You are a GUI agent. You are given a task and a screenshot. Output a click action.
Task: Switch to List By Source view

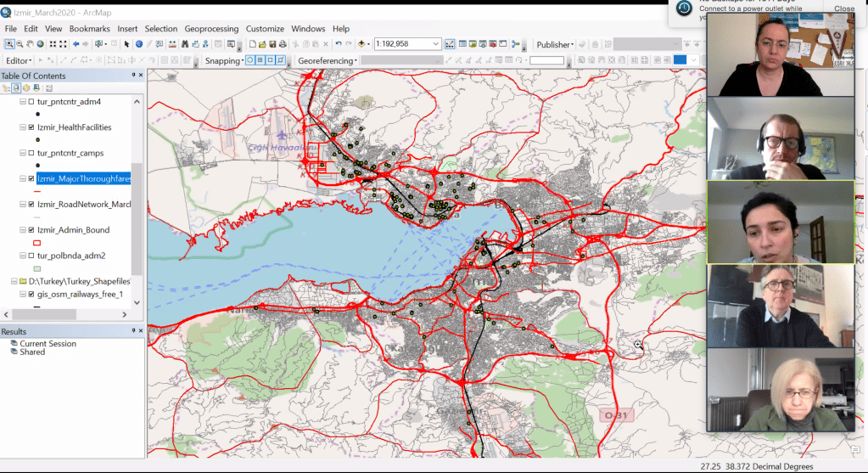coord(16,88)
